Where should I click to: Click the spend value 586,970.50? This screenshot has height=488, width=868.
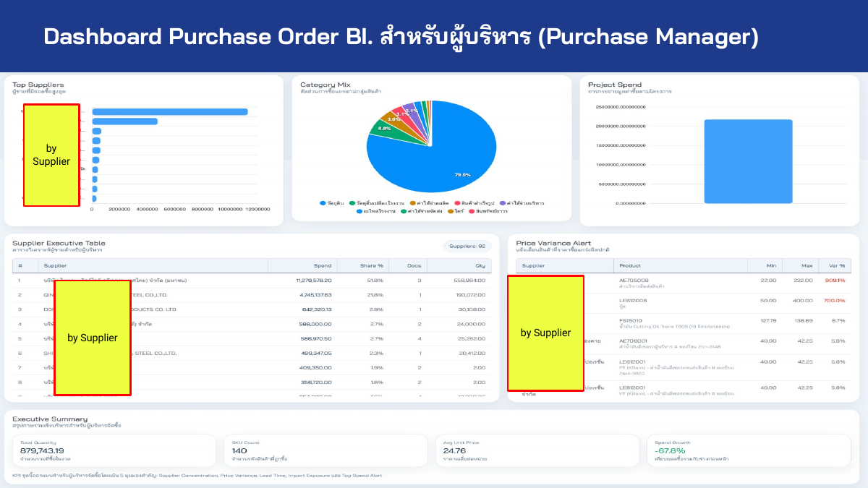(x=318, y=338)
